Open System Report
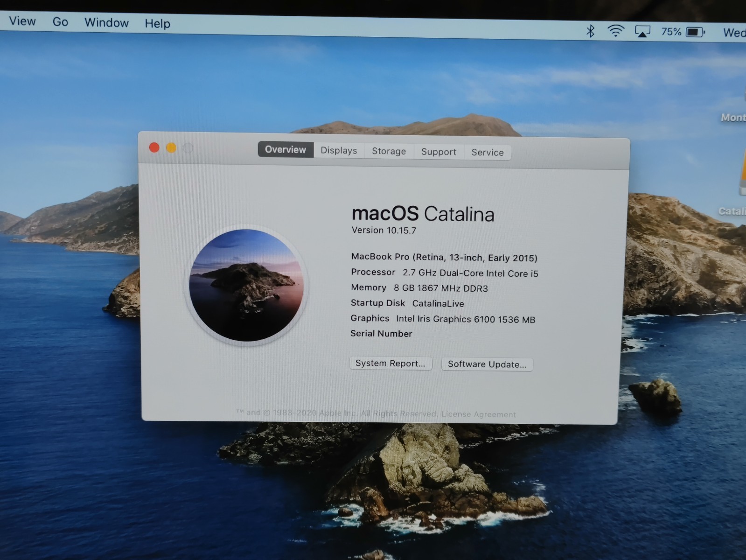This screenshot has height=560, width=746. tap(390, 363)
